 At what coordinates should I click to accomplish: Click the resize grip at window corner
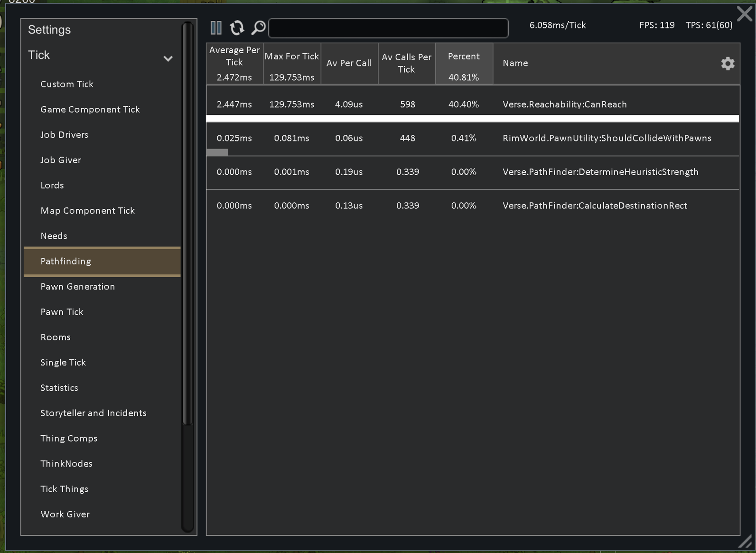coord(746,541)
